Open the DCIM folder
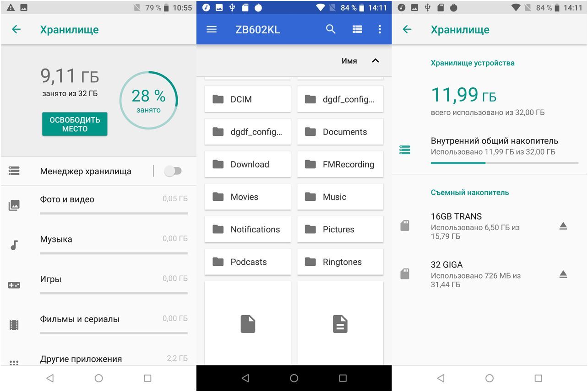588x392 pixels. (x=248, y=99)
